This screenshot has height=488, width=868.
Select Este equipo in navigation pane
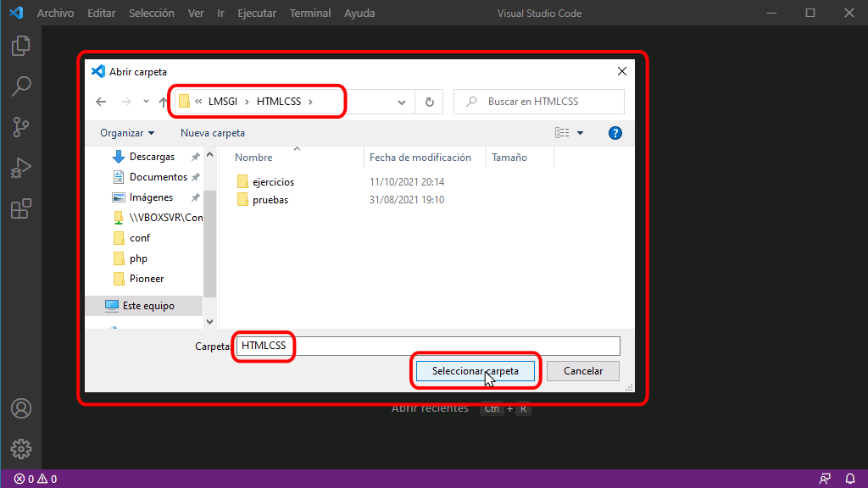(145, 305)
